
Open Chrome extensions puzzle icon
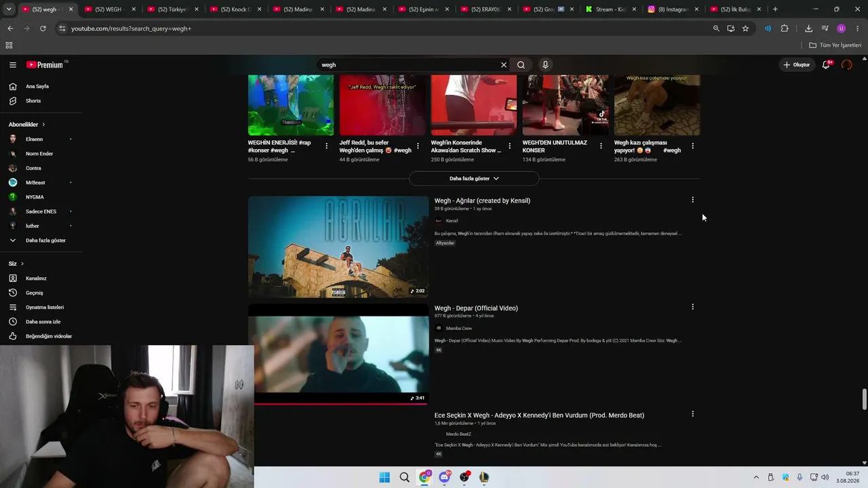point(785,28)
